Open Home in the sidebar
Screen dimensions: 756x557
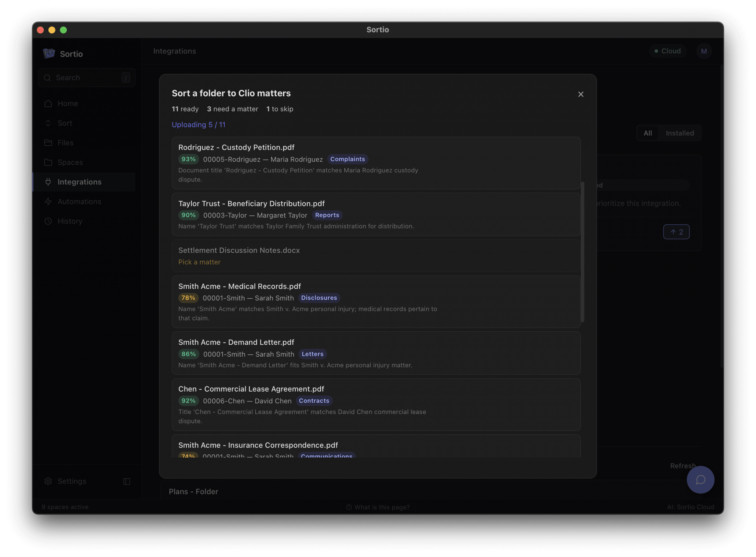tap(84, 103)
